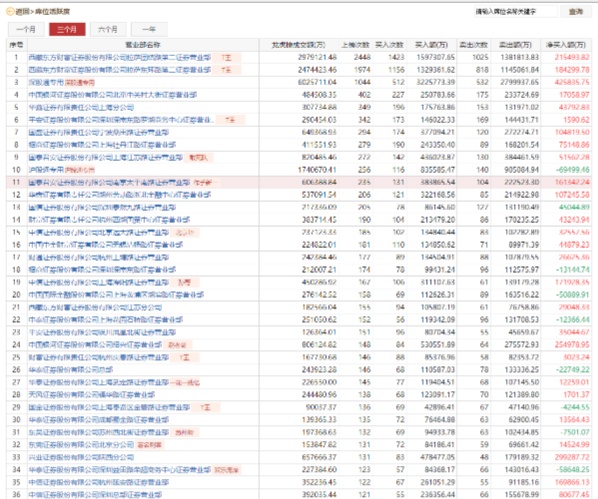Screen dimensions: 598x499
Task: Click the tag beside row 9 seat name
Action: tap(199, 158)
